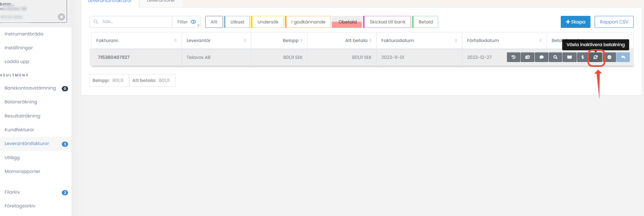Click the Filter label
Viewport: 644px width, 216px height.
[x=182, y=22]
